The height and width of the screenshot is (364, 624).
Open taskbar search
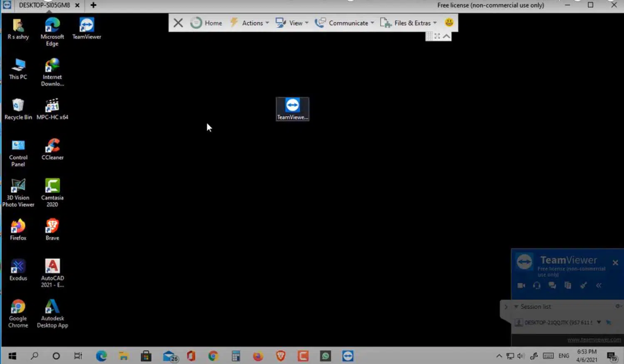click(x=35, y=356)
